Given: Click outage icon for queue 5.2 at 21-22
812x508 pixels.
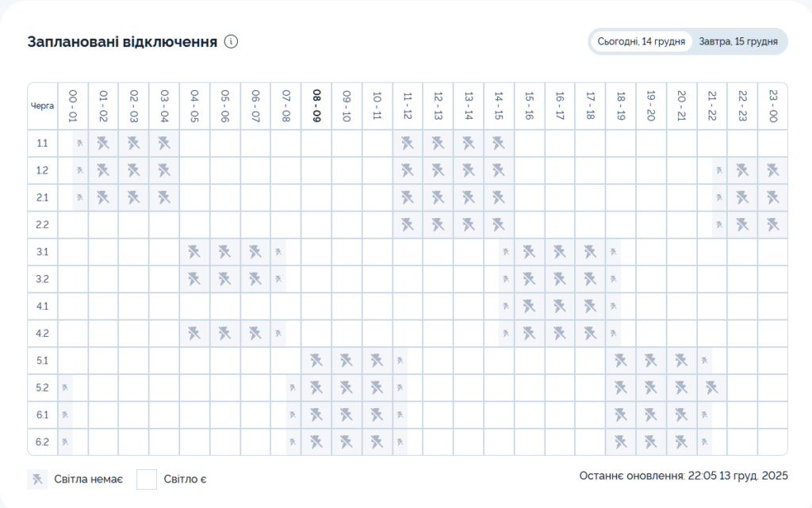Looking at the screenshot, I should [712, 388].
